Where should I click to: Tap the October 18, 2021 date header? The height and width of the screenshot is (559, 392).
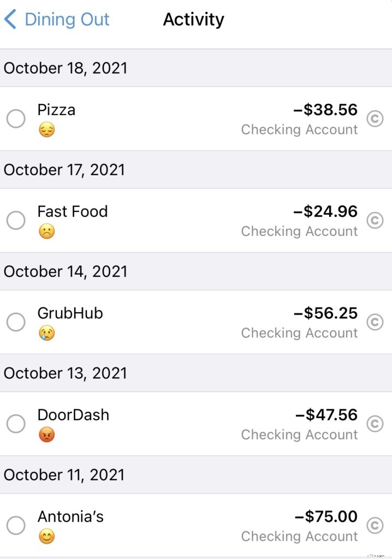[66, 68]
